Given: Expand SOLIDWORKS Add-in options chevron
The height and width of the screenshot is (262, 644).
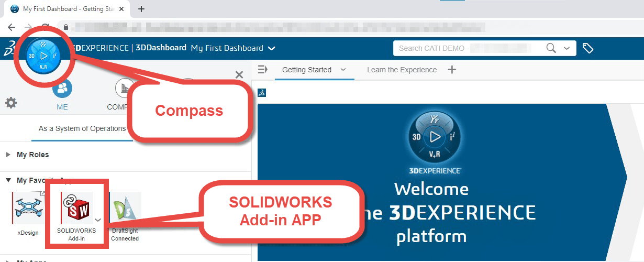Looking at the screenshot, I should [98, 220].
